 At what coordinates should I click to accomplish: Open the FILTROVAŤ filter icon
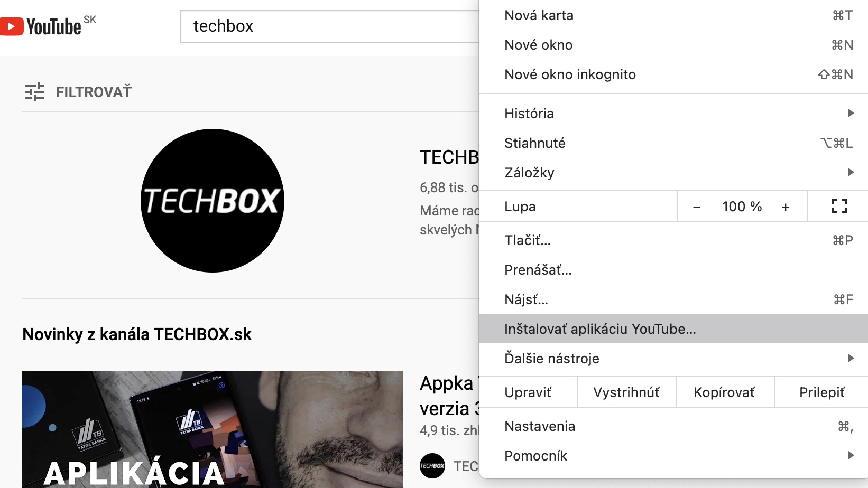click(x=35, y=92)
